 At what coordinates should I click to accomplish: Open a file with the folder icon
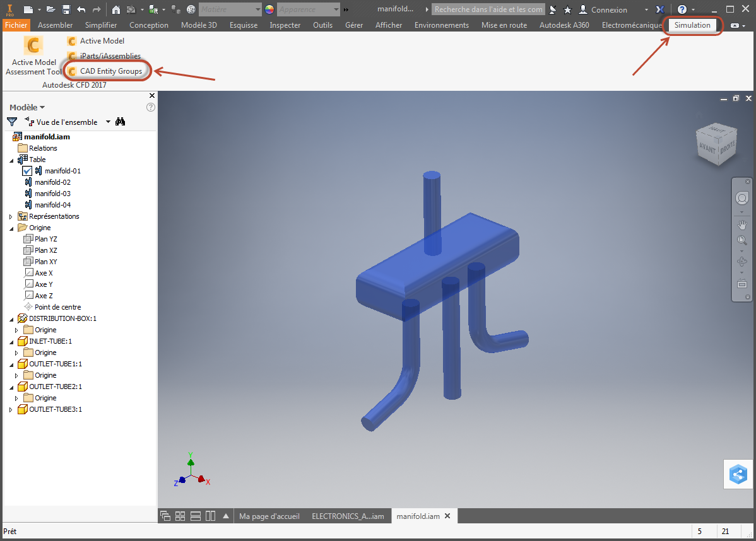tap(50, 9)
